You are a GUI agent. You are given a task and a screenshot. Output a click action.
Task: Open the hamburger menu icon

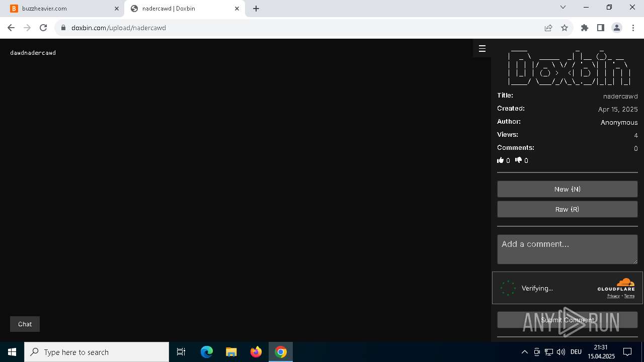[x=482, y=49]
